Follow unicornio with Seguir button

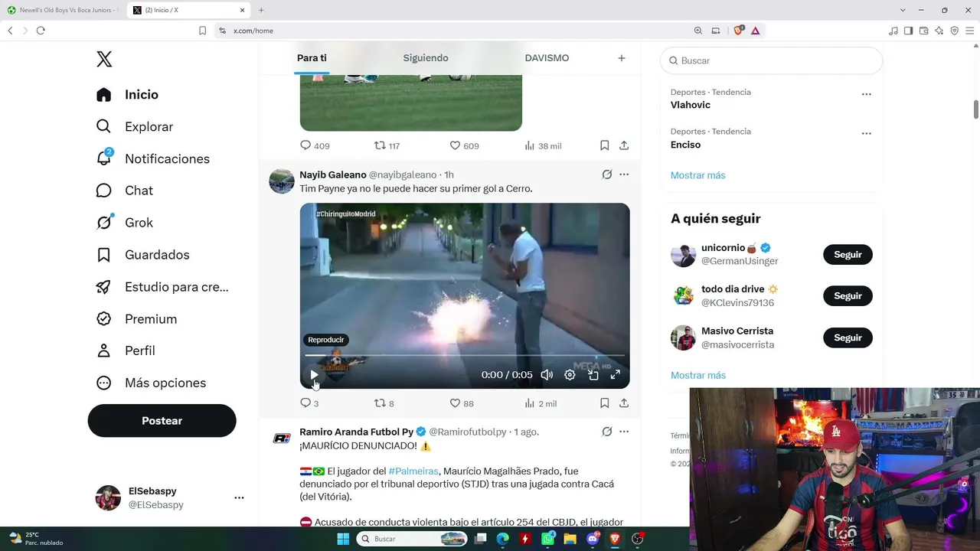848,255
